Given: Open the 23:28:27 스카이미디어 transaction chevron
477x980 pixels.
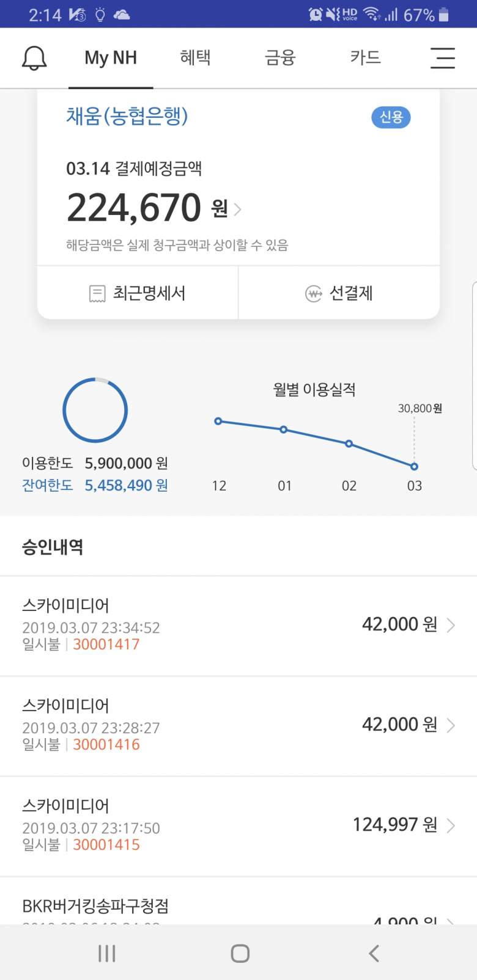Looking at the screenshot, I should pyautogui.click(x=451, y=725).
